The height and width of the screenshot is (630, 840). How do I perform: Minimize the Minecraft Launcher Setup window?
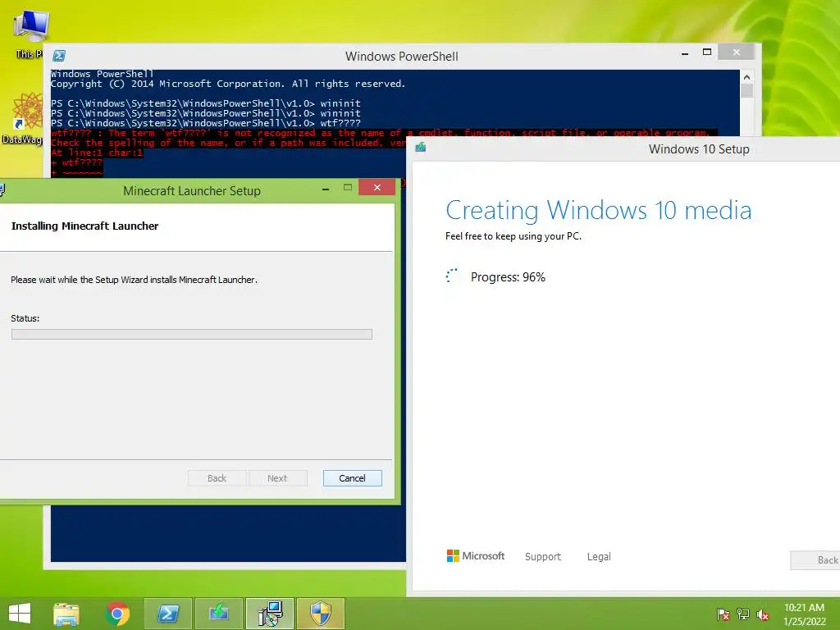[325, 188]
